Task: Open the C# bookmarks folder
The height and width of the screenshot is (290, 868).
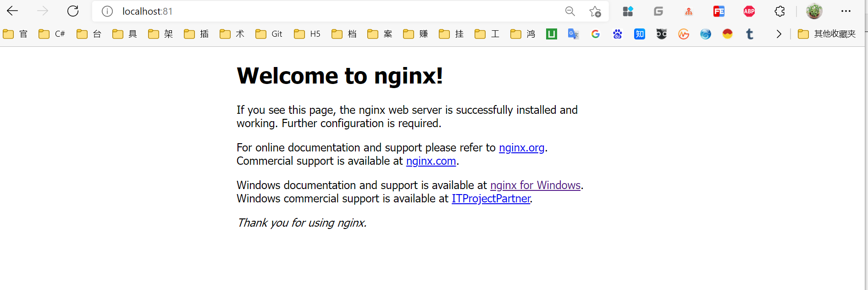Action: (x=52, y=34)
